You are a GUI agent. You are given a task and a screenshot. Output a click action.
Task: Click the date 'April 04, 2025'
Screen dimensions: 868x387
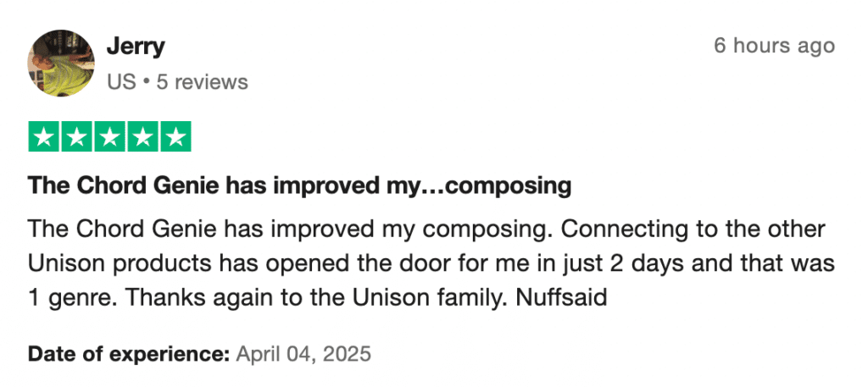tap(303, 354)
